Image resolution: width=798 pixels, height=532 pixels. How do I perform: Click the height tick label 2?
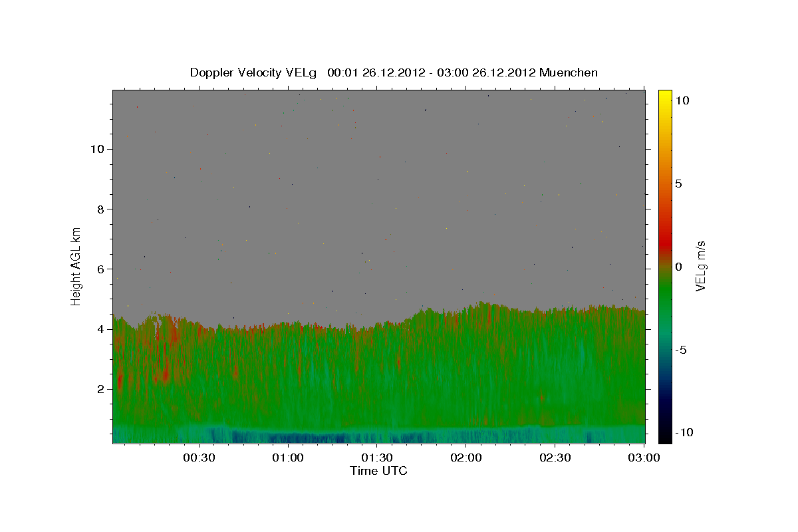pos(100,389)
